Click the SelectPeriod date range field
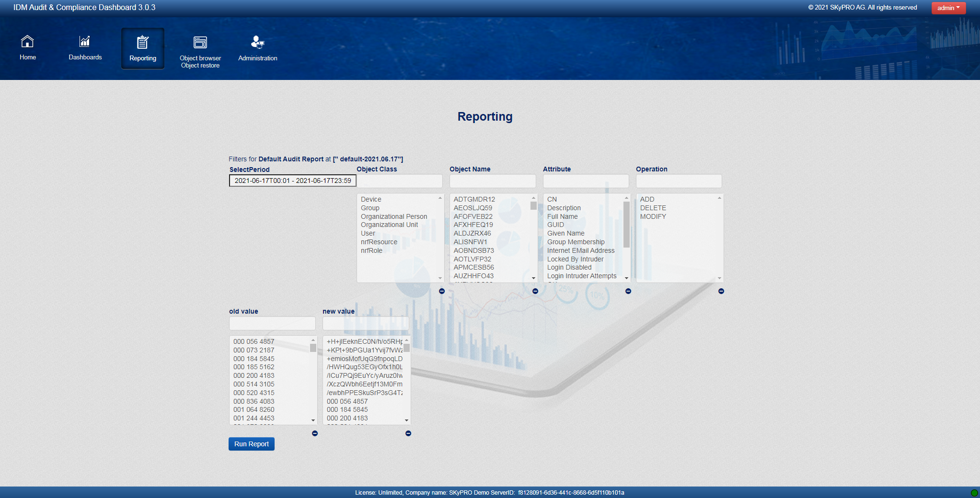980x498 pixels. [x=292, y=181]
